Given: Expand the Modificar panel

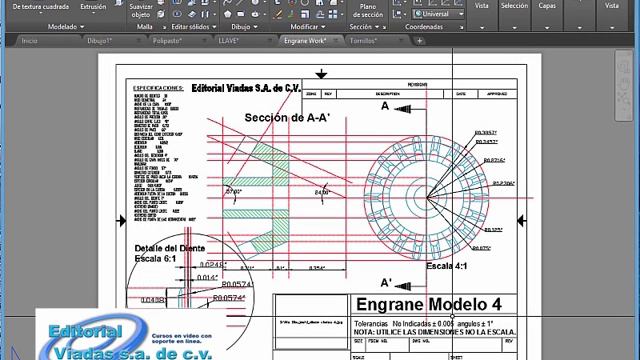Looking at the screenshot, I should tap(308, 27).
